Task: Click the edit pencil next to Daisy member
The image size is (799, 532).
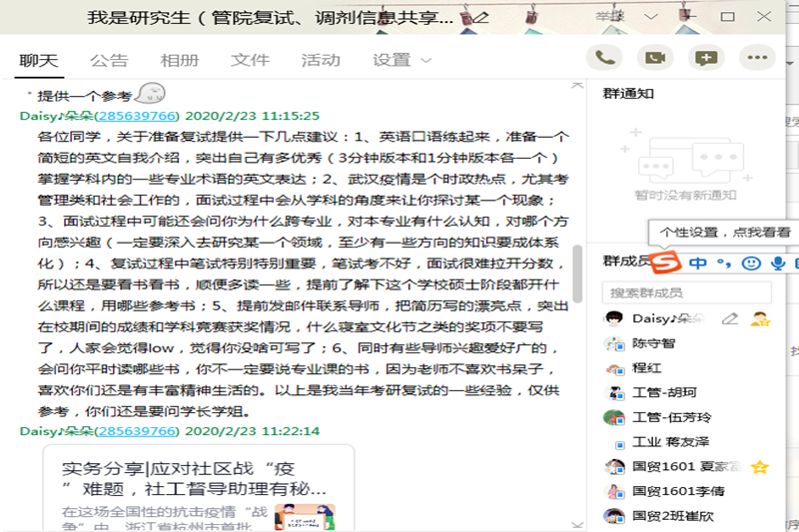Action: [730, 318]
